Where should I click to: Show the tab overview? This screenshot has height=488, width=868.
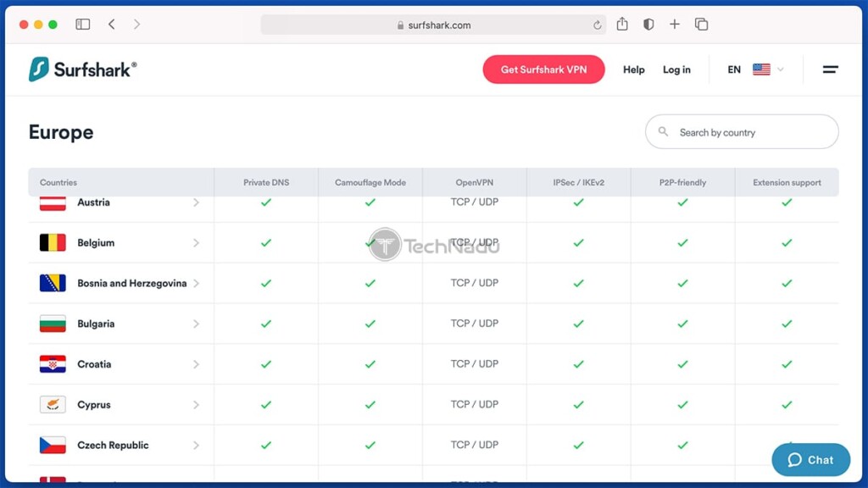click(x=701, y=25)
